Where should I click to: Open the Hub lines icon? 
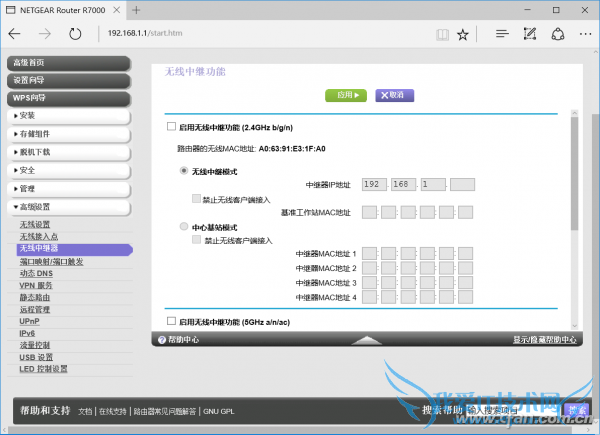(x=502, y=34)
